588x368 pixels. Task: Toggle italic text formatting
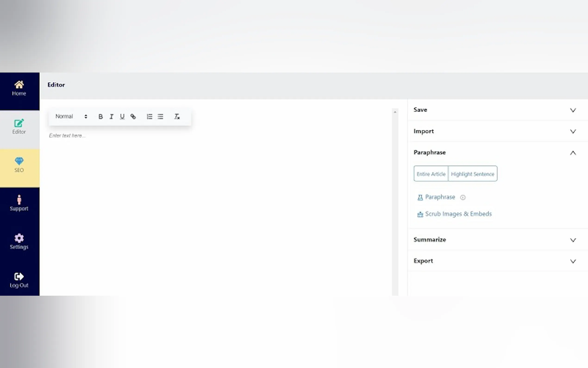tap(111, 117)
